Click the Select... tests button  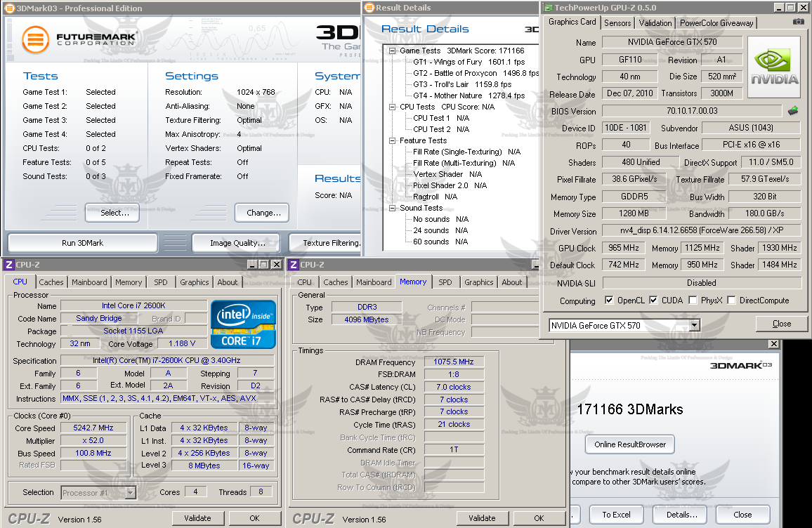112,213
